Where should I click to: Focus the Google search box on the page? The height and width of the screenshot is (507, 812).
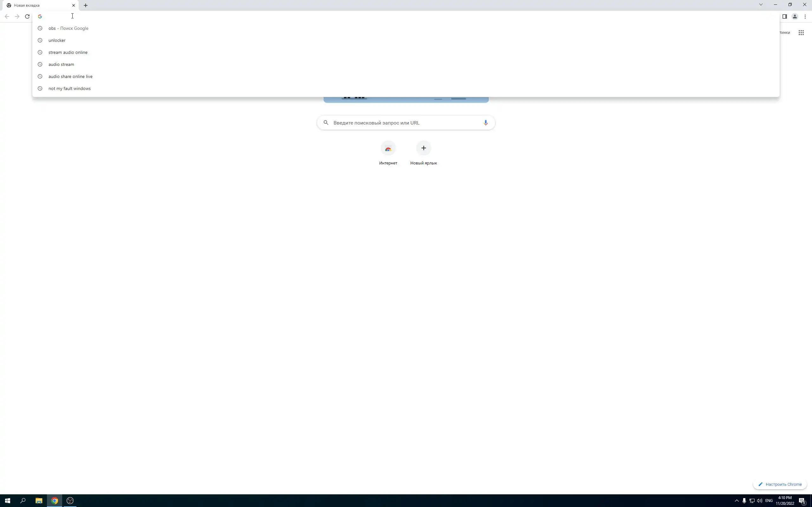[403, 123]
